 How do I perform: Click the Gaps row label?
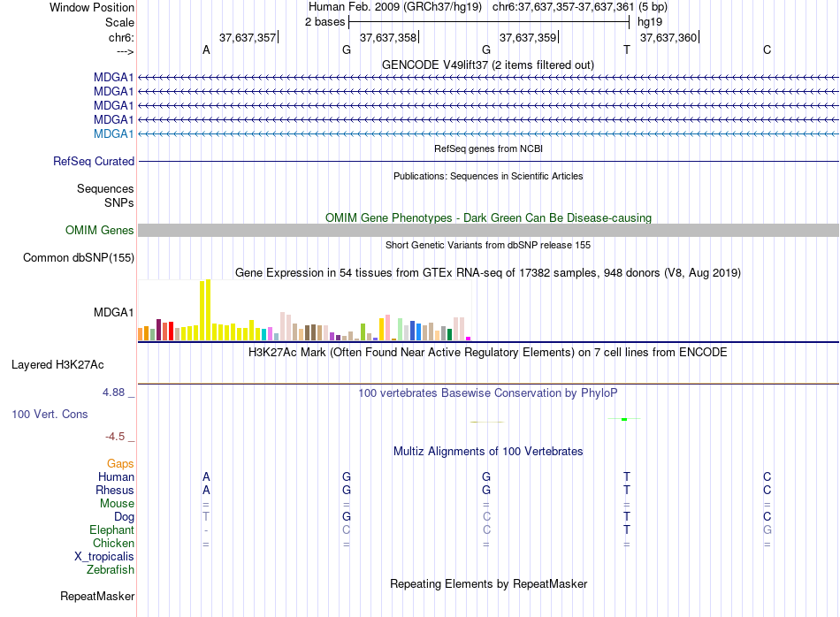120,464
